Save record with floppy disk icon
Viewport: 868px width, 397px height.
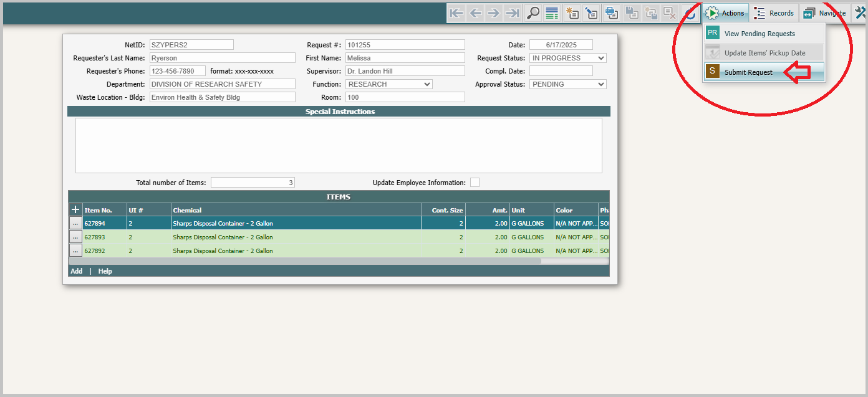(x=632, y=13)
